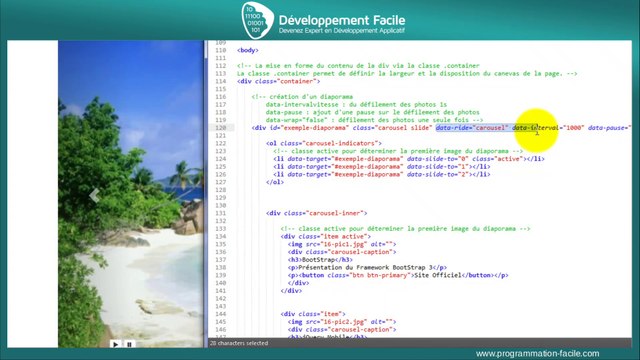
Task: Pause the slideshow with the pause button
Action: [129, 344]
